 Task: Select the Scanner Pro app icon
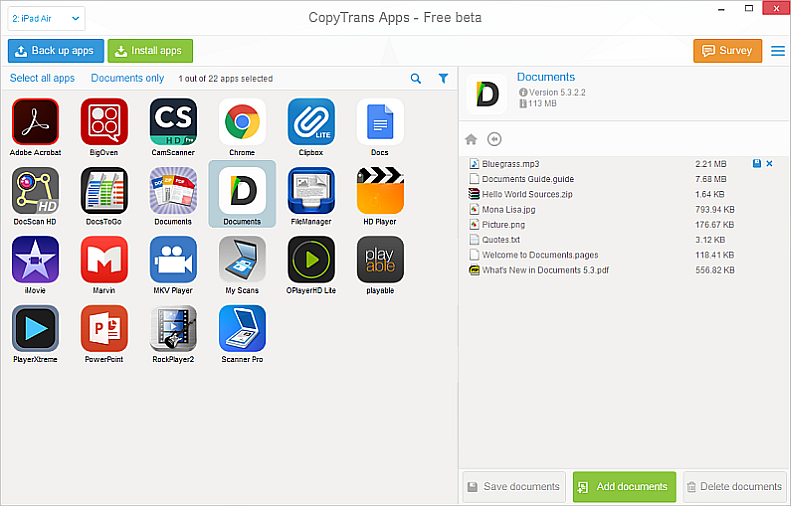[242, 328]
